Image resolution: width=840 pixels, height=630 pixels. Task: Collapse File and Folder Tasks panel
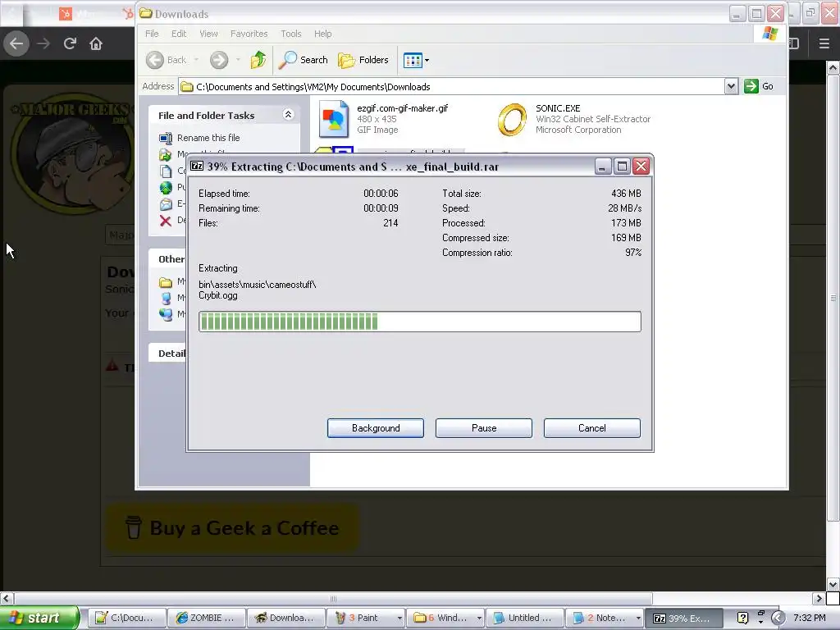pyautogui.click(x=288, y=115)
